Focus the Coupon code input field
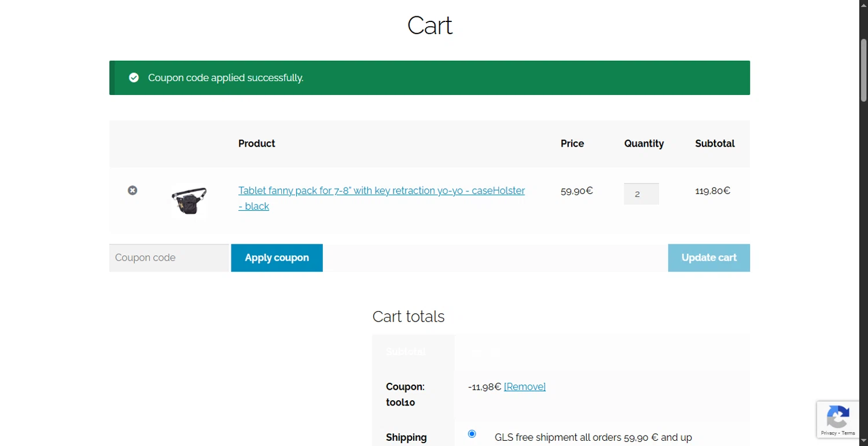This screenshot has width=868, height=446. click(x=170, y=258)
